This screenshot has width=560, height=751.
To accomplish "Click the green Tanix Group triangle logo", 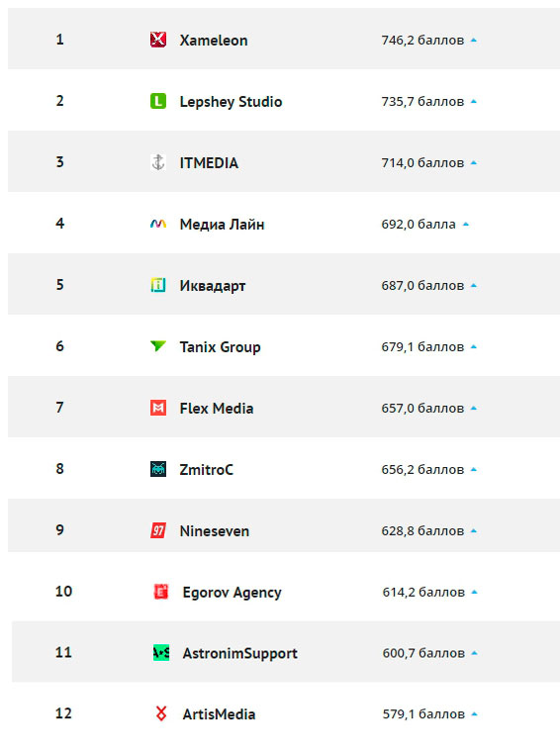I will [x=158, y=345].
